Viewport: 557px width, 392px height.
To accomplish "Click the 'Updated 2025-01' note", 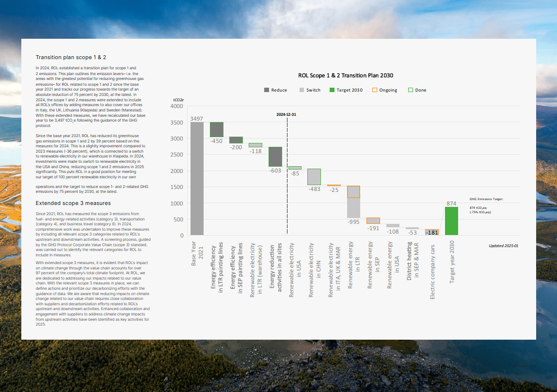I will click(503, 246).
